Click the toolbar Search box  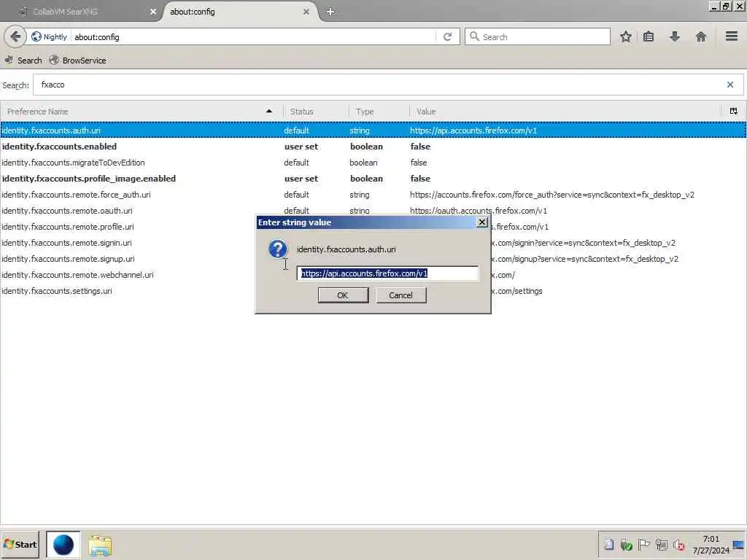(538, 36)
